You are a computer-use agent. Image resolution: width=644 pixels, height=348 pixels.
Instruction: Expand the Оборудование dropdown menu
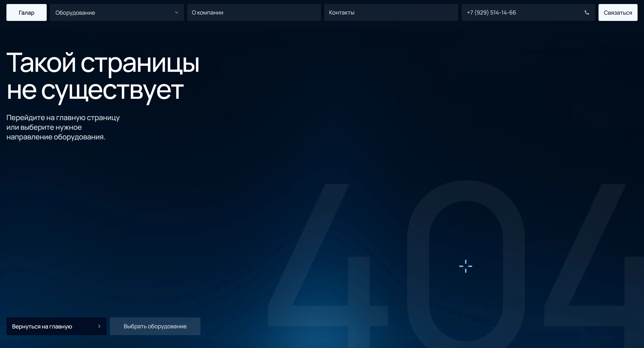[x=117, y=12]
